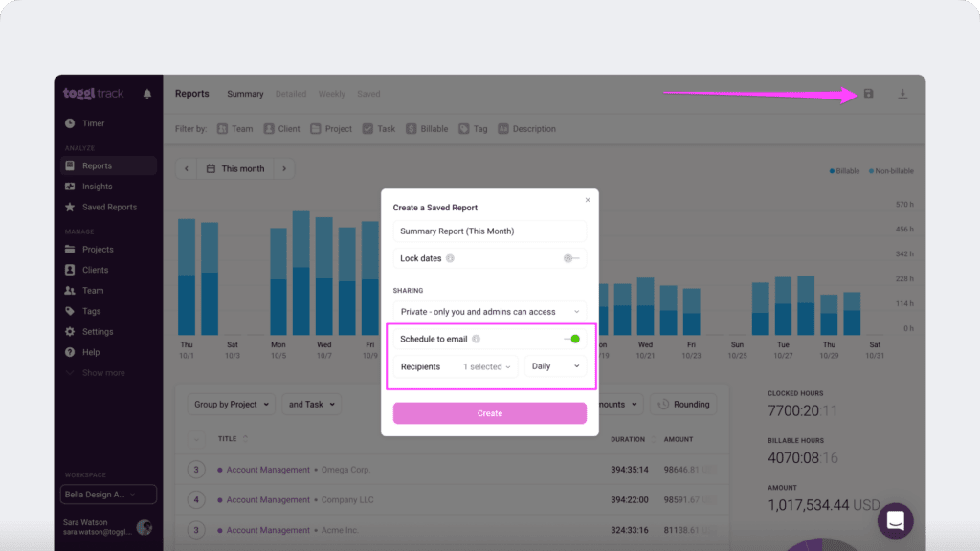Enable the Lock dates toggle
This screenshot has height=551, width=980.
tap(570, 258)
